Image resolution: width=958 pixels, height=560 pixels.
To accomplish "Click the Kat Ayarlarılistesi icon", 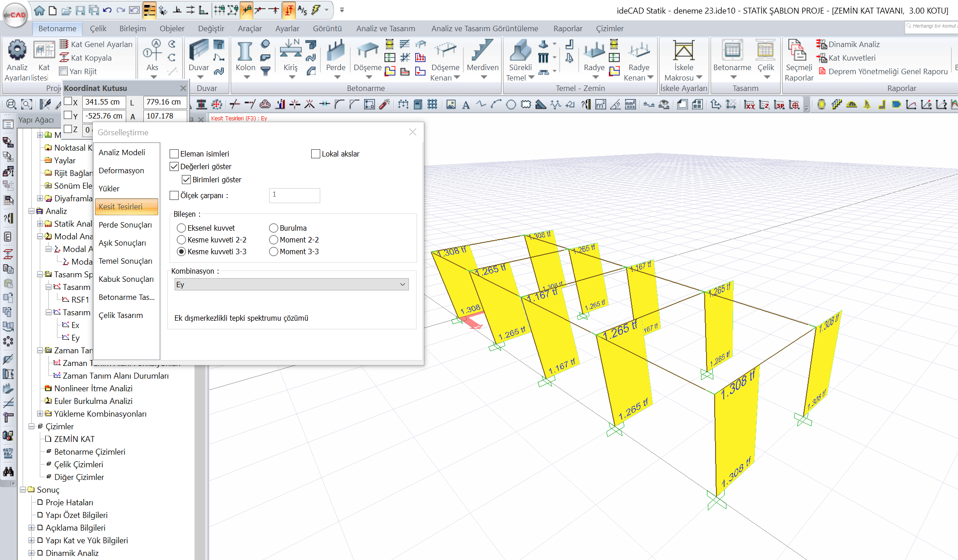I will click(44, 51).
